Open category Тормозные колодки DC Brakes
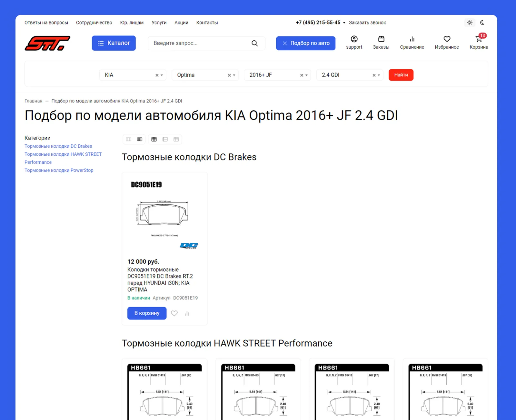516x420 pixels. tap(58, 146)
